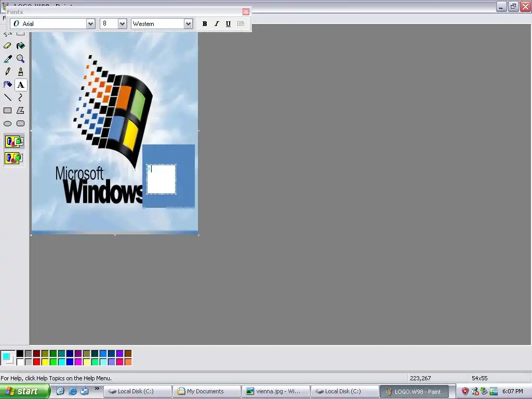Click the Show Desktop Quick Launch icon

[x=60, y=391]
